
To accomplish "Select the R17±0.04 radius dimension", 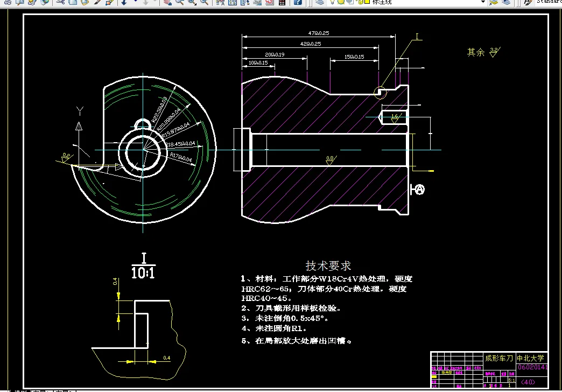I will click(181, 157).
